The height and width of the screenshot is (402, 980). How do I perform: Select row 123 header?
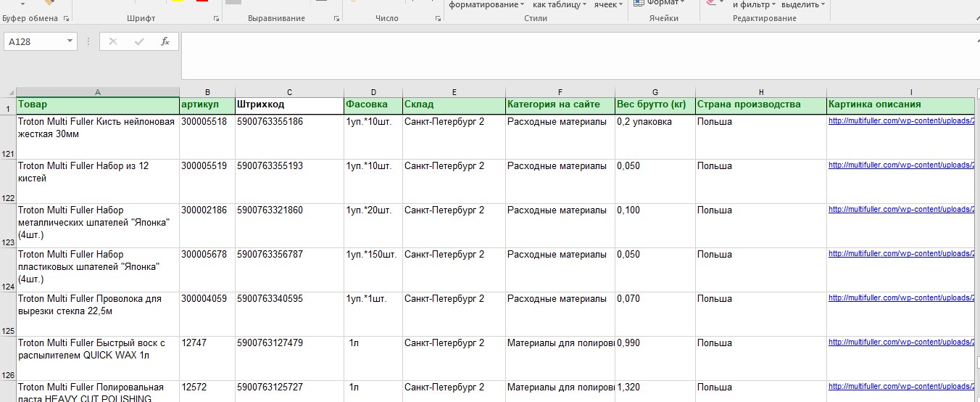8,225
